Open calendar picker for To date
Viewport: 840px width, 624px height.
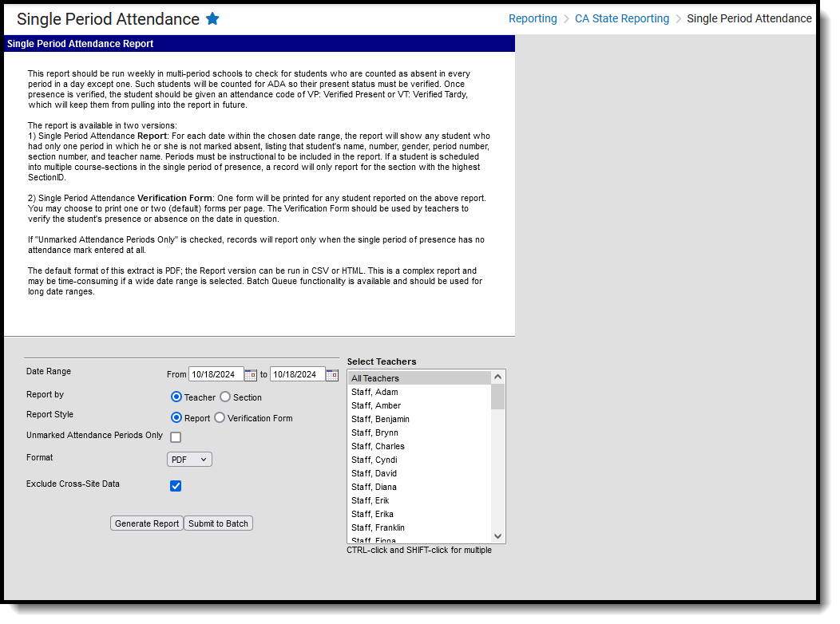[x=331, y=374]
